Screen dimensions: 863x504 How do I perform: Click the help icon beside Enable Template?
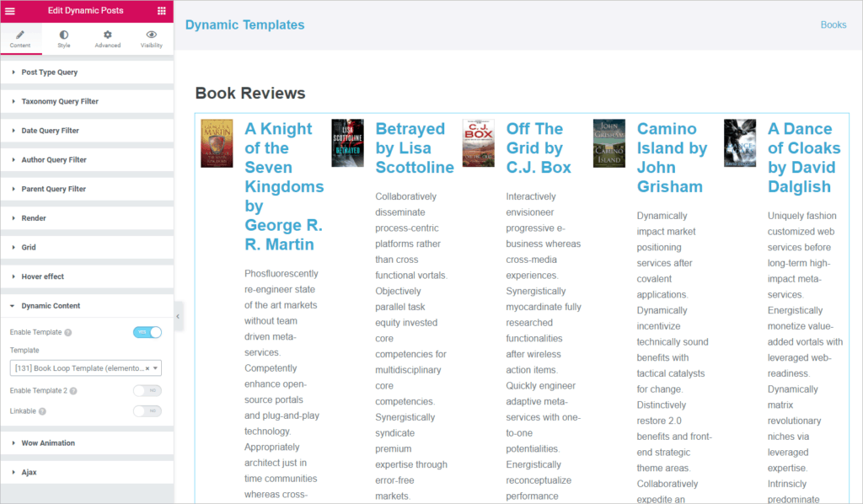67,333
